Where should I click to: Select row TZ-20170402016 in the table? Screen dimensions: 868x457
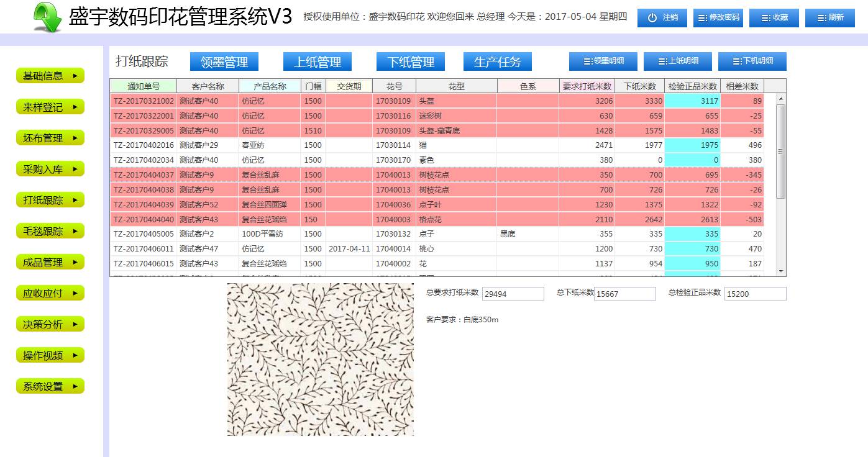[x=144, y=145]
